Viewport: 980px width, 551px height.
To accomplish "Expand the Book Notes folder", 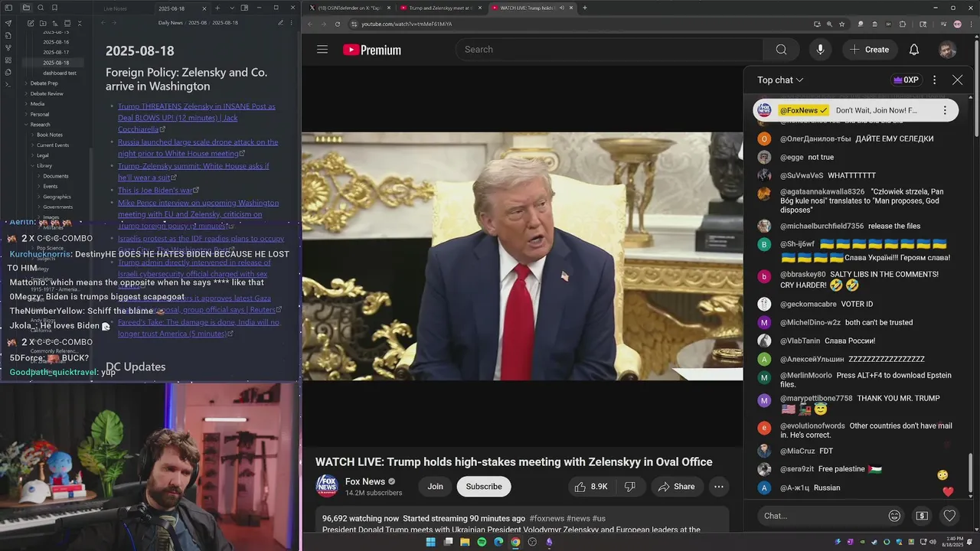I will pyautogui.click(x=50, y=135).
